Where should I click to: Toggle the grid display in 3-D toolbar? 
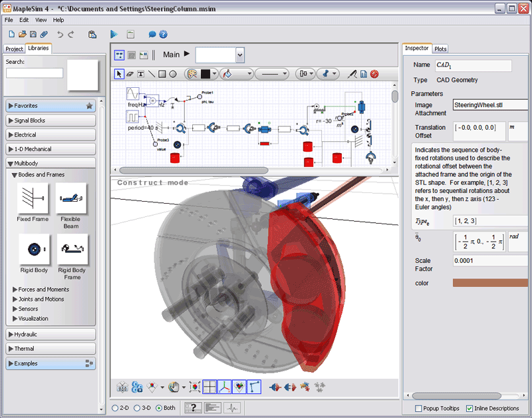[209, 387]
